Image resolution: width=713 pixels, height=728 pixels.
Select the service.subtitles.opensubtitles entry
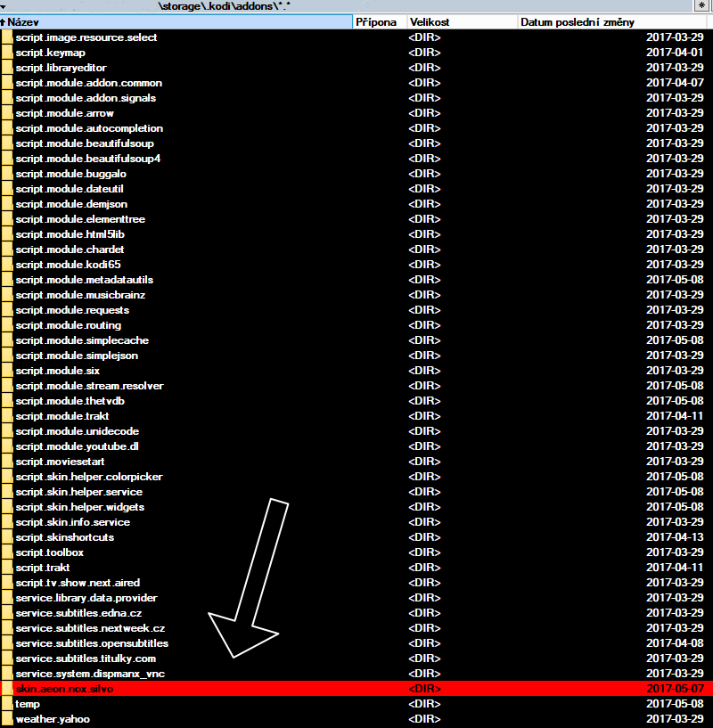[x=91, y=643]
